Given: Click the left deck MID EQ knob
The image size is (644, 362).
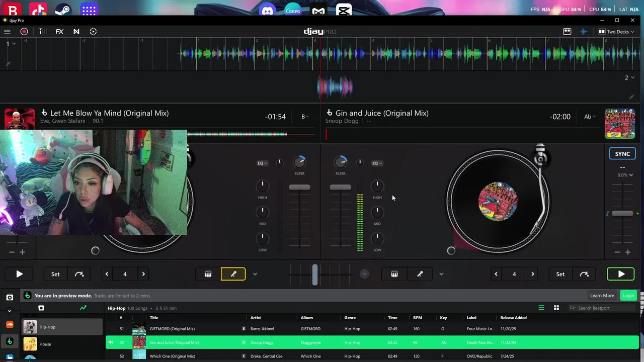Looking at the screenshot, I should [x=262, y=212].
